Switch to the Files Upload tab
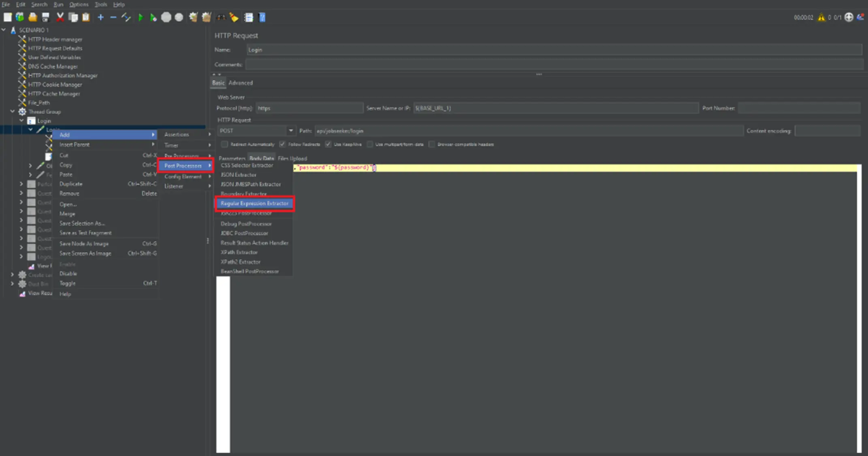This screenshot has width=868, height=456. [x=292, y=158]
